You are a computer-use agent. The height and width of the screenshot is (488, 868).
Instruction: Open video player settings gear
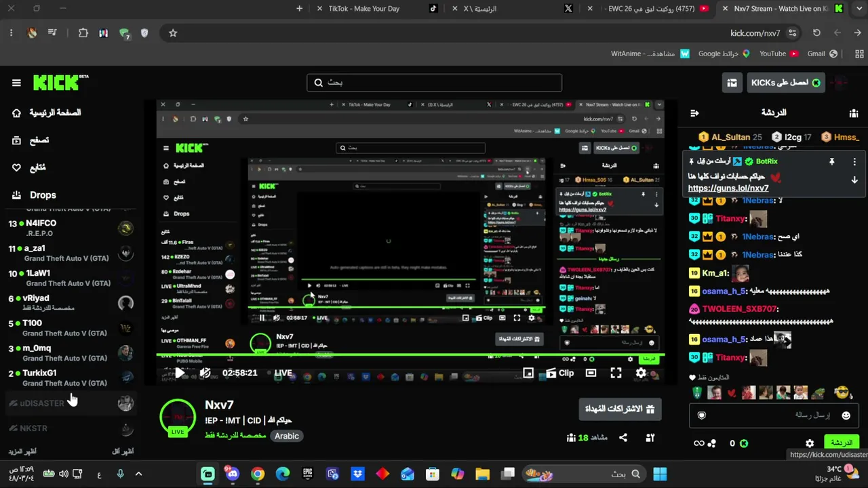[641, 373]
